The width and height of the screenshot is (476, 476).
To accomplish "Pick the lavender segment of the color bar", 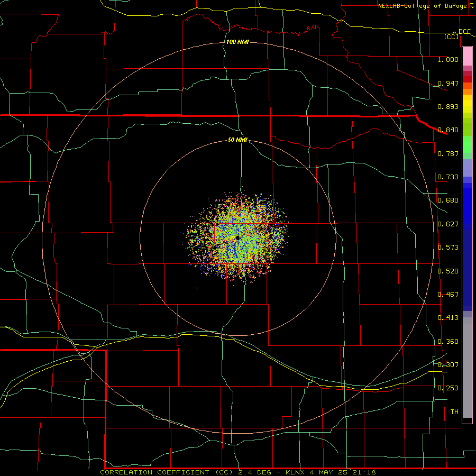I will (x=467, y=168).
